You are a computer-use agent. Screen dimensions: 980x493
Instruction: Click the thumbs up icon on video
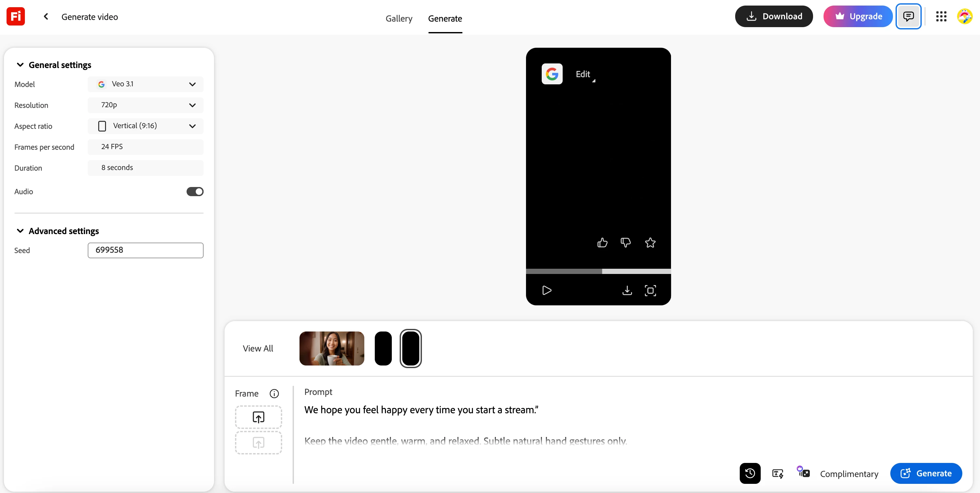pyautogui.click(x=602, y=243)
